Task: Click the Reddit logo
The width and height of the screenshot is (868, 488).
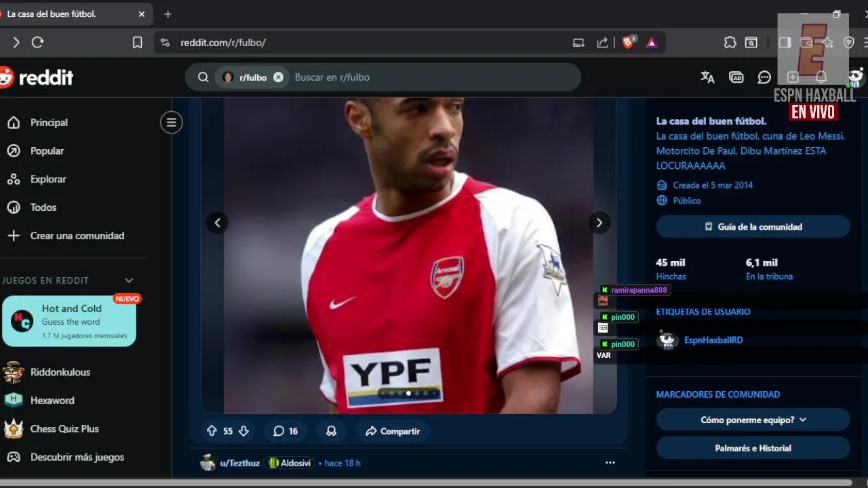Action: [37, 77]
